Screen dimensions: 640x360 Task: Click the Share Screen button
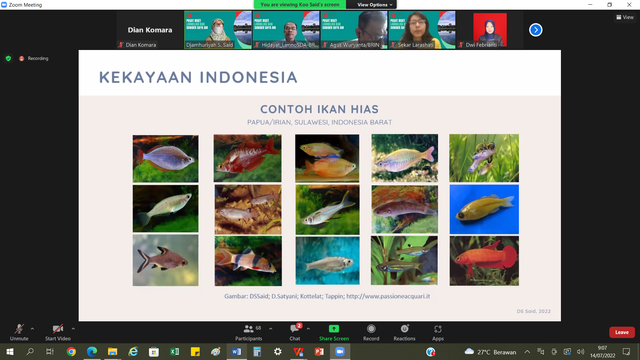pyautogui.click(x=334, y=332)
